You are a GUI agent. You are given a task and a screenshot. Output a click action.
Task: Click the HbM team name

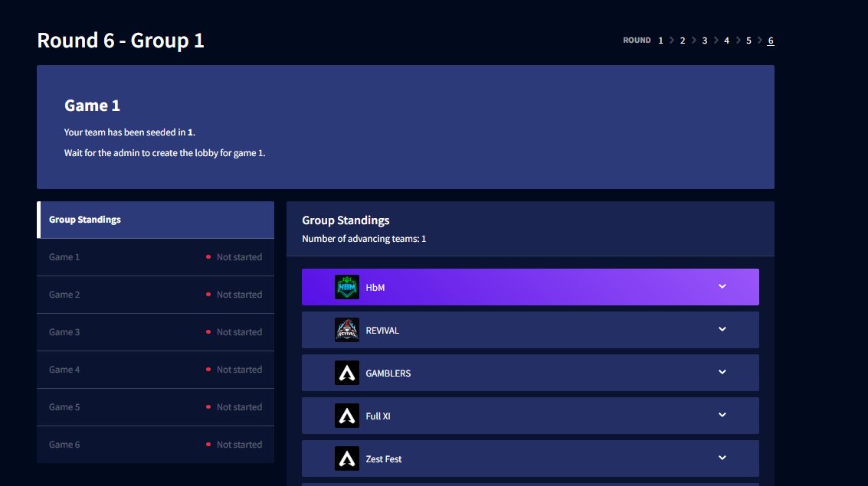pos(375,288)
